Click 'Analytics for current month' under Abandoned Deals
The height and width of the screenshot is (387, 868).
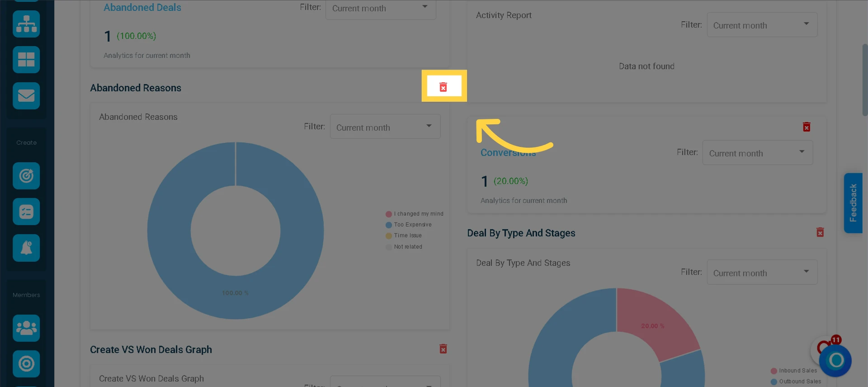(147, 56)
